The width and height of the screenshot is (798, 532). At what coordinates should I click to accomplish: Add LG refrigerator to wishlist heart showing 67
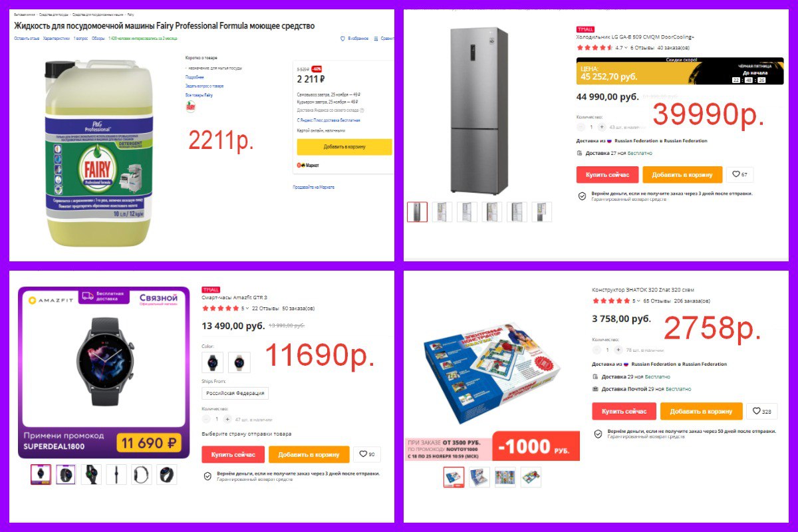click(x=739, y=175)
